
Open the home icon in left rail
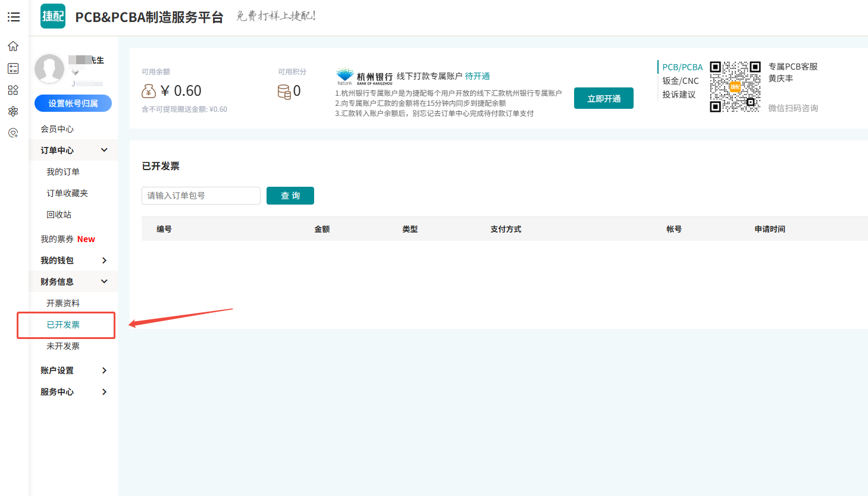click(13, 46)
